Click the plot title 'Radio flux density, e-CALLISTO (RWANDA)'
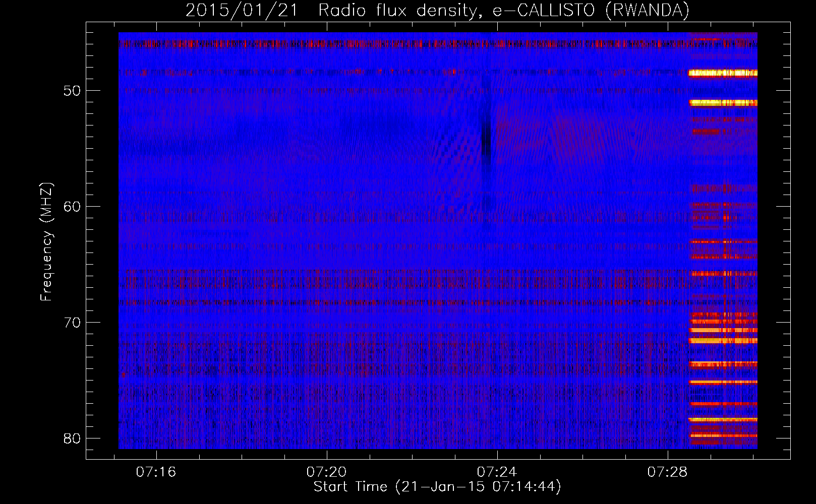The width and height of the screenshot is (816, 504). pos(503,10)
